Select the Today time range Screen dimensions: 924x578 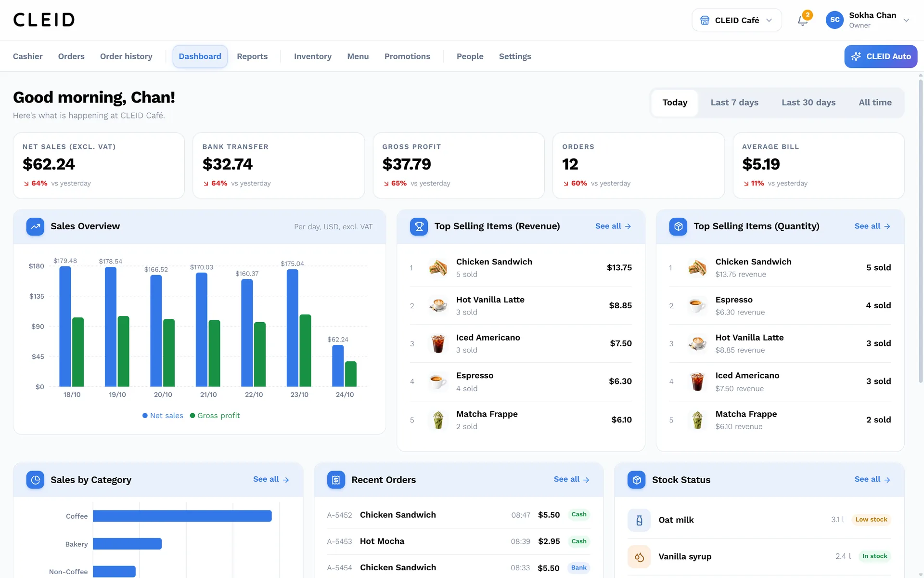(675, 103)
